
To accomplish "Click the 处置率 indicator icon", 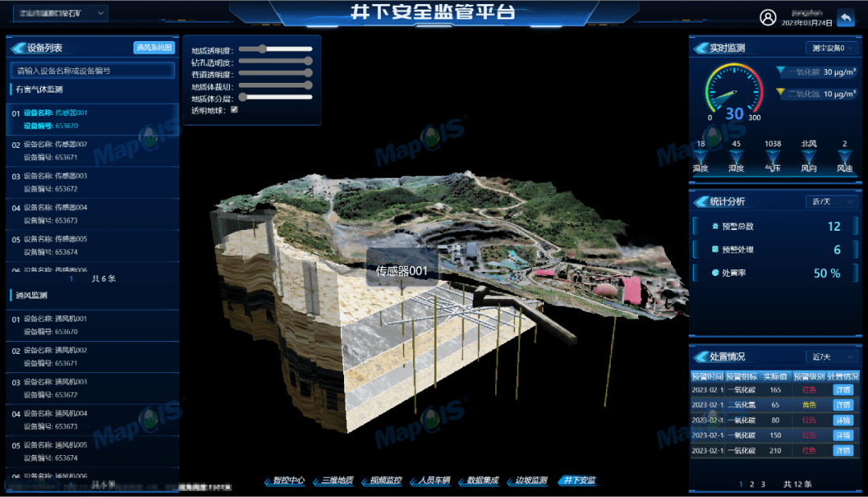I will click(x=715, y=272).
